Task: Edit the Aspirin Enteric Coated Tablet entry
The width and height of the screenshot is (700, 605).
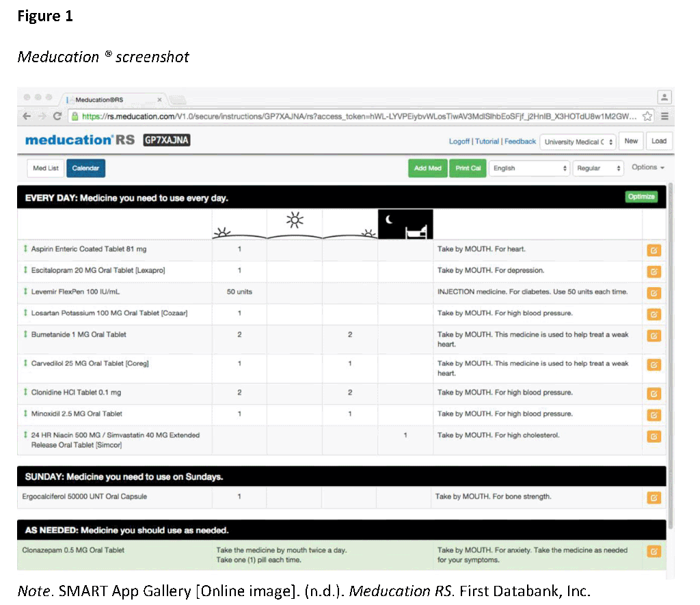Action: (x=654, y=250)
